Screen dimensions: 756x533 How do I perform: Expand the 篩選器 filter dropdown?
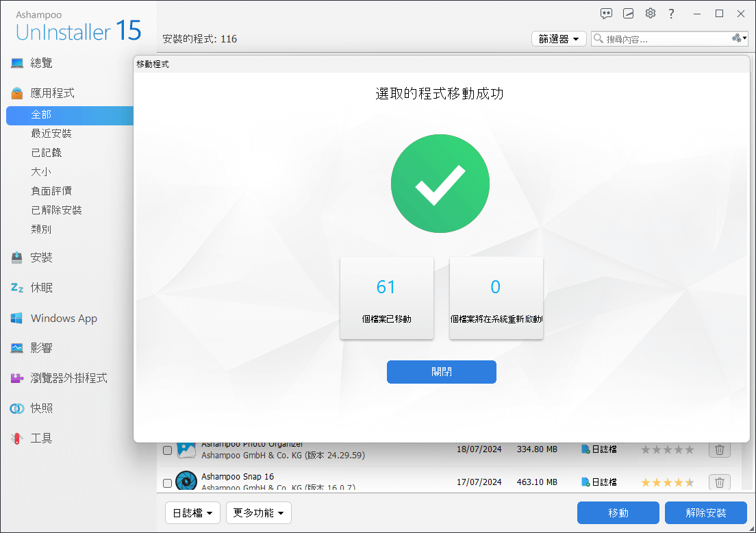tap(559, 39)
